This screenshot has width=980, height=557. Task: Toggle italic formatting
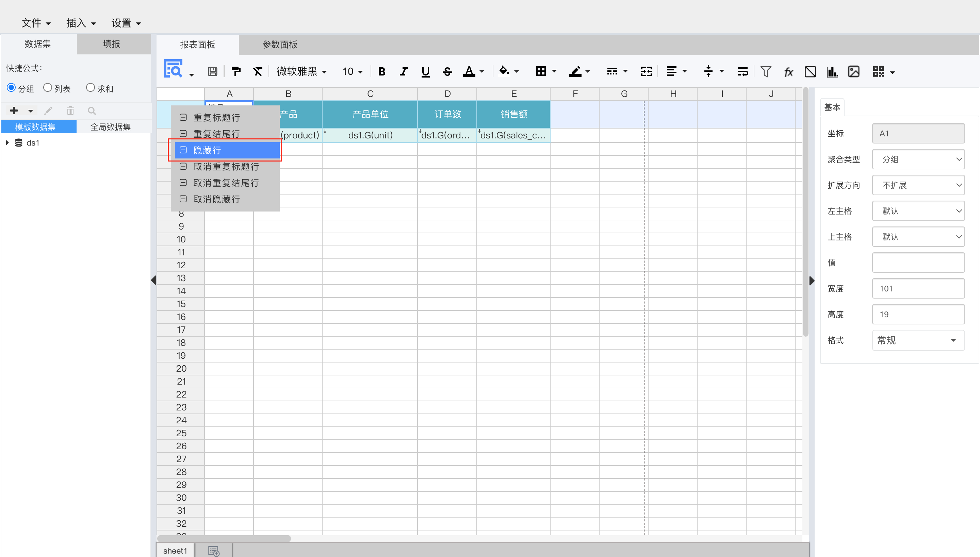coord(404,71)
